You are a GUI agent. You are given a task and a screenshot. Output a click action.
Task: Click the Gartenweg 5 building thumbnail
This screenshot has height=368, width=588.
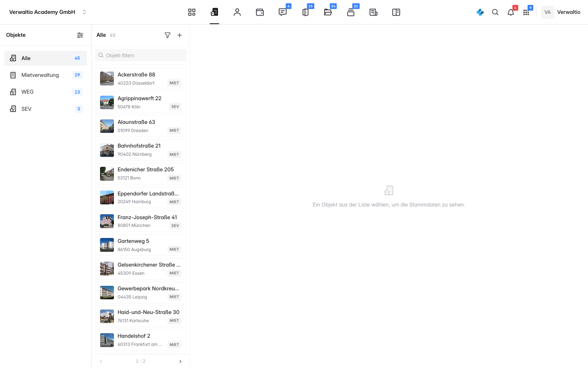pyautogui.click(x=107, y=245)
